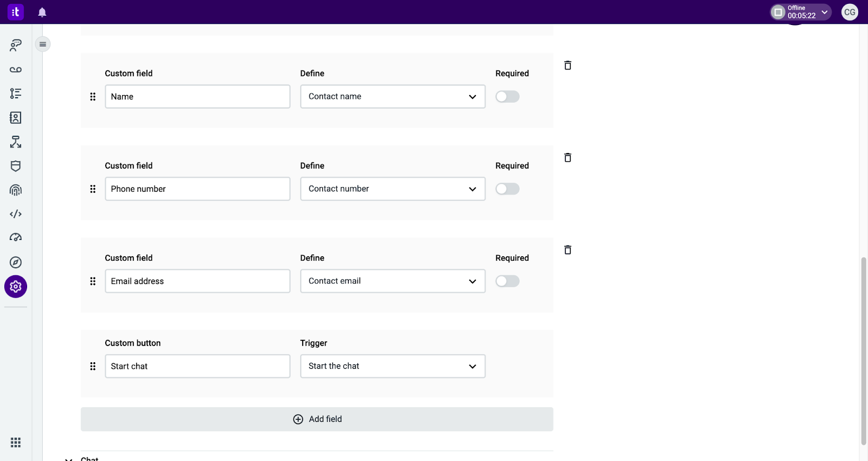Open the apps grid icon
The width and height of the screenshot is (868, 461).
click(16, 443)
